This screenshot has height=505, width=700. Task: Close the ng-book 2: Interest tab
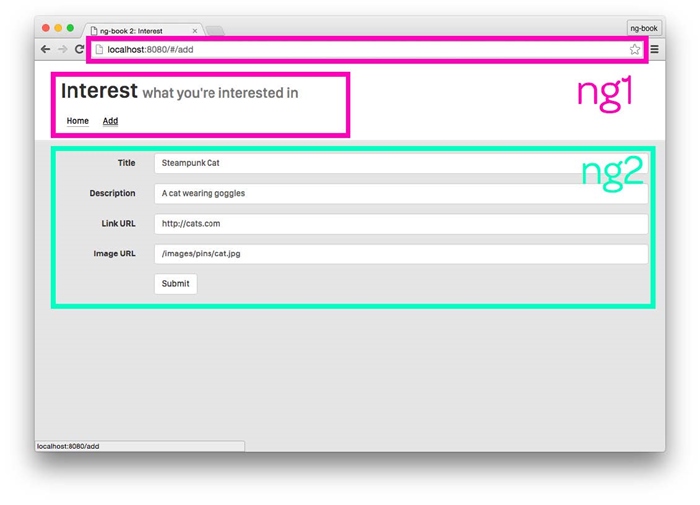click(195, 31)
